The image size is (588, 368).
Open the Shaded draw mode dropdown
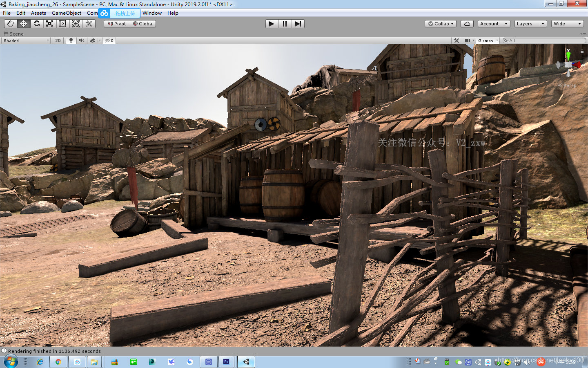click(x=26, y=40)
